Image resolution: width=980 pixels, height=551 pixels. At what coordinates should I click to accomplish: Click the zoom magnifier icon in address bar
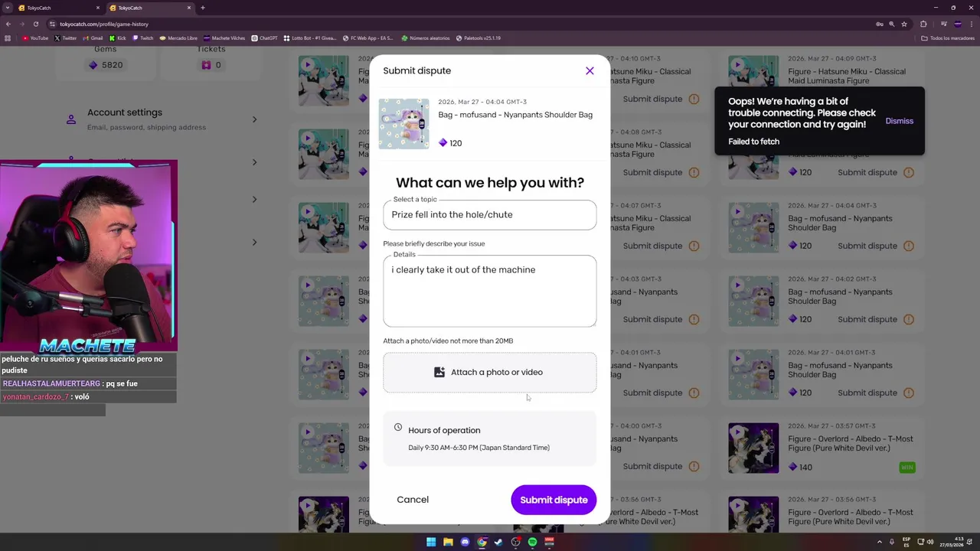tap(892, 24)
